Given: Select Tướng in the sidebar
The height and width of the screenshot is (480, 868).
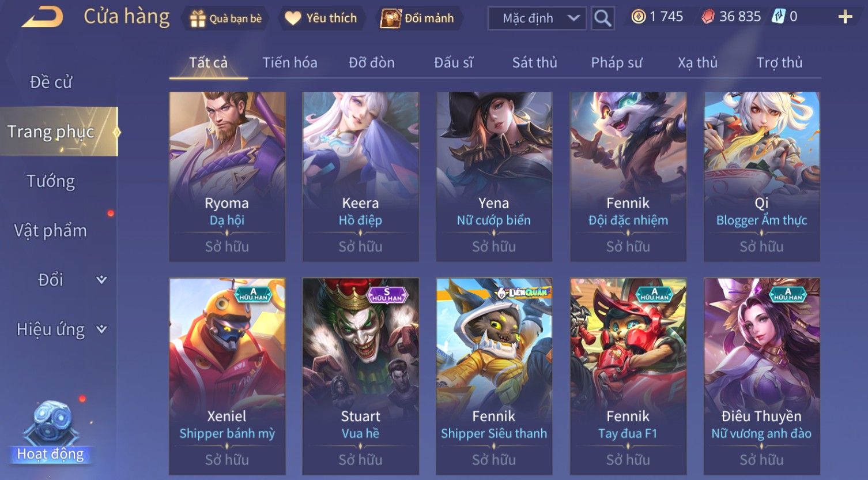Looking at the screenshot, I should pos(51,181).
